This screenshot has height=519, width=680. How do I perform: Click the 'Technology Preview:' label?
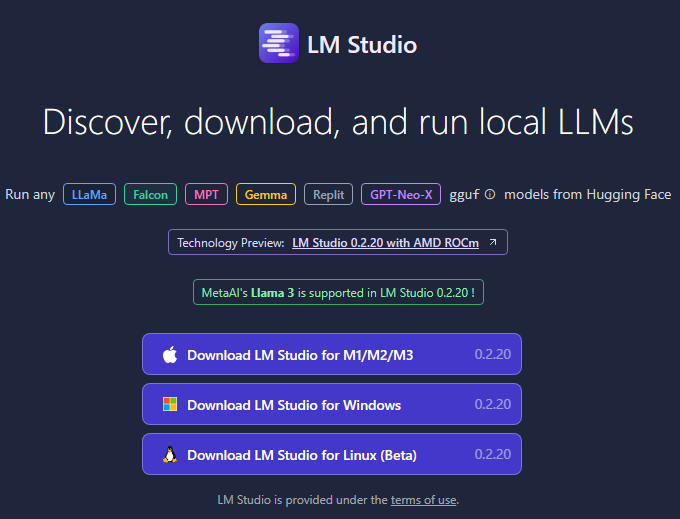coord(231,243)
